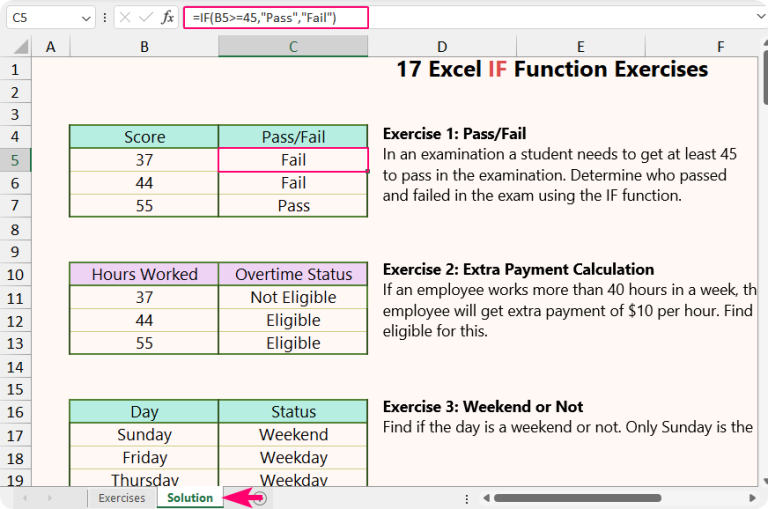This screenshot has height=509, width=768.
Task: Click the previous sheet navigation arrow
Action: click(x=24, y=498)
